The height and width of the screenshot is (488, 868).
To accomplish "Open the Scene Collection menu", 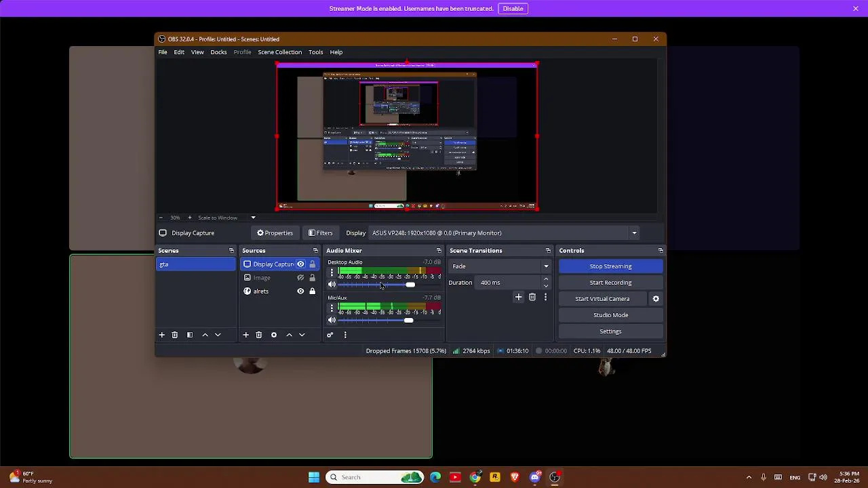I will click(279, 52).
